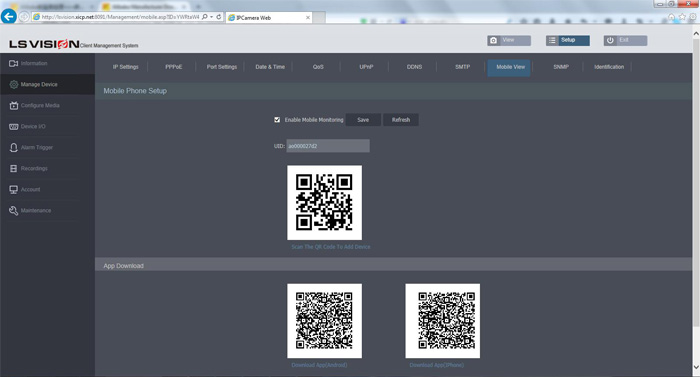
Task: Click the Manage Device gear icon
Action: coord(13,84)
